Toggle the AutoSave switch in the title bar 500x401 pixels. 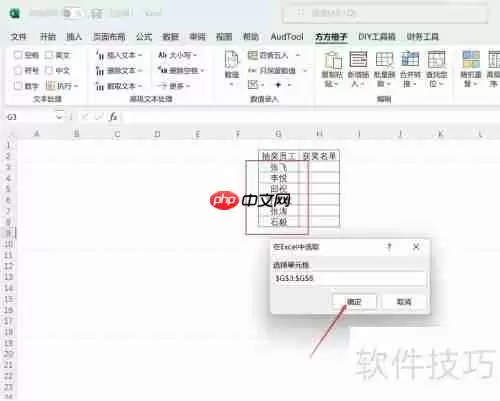[x=71, y=13]
